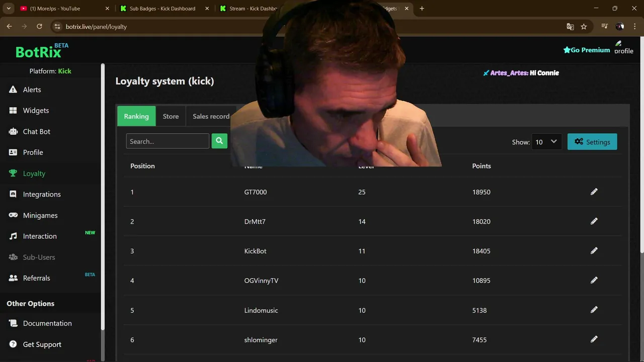Open a new browser tab
Image resolution: width=644 pixels, height=362 pixels.
point(422,9)
